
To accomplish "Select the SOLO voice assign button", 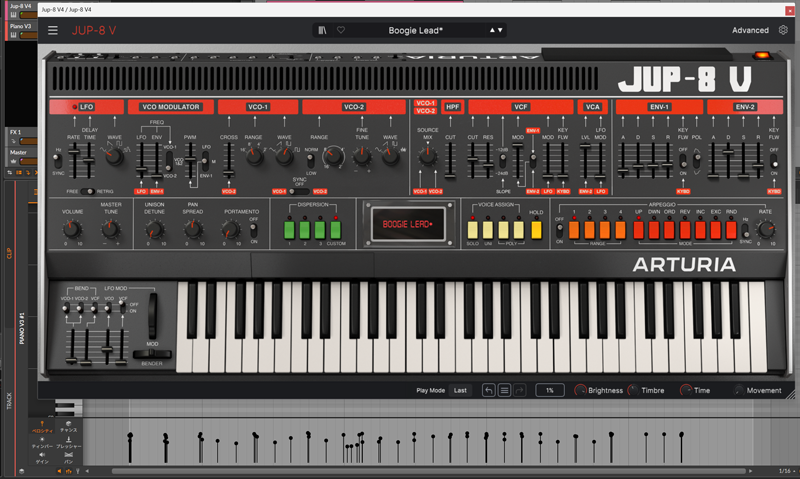I will pyautogui.click(x=472, y=230).
